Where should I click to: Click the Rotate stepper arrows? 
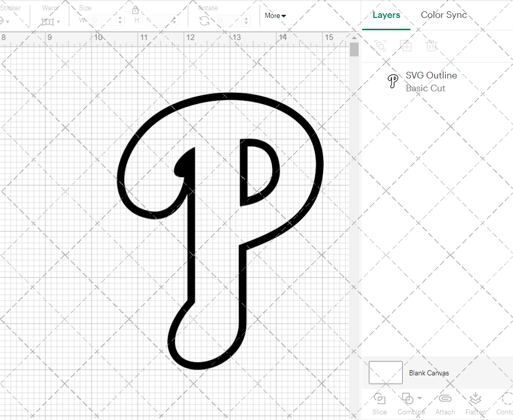[x=246, y=21]
